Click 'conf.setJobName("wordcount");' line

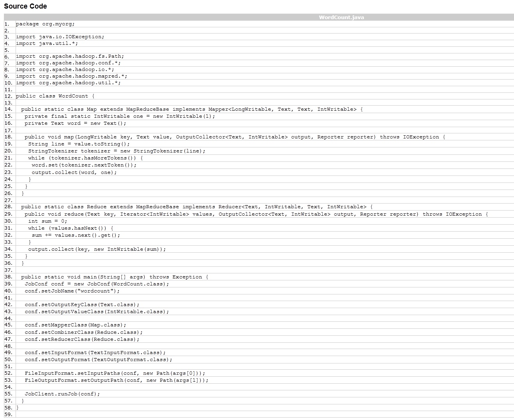[72, 291]
